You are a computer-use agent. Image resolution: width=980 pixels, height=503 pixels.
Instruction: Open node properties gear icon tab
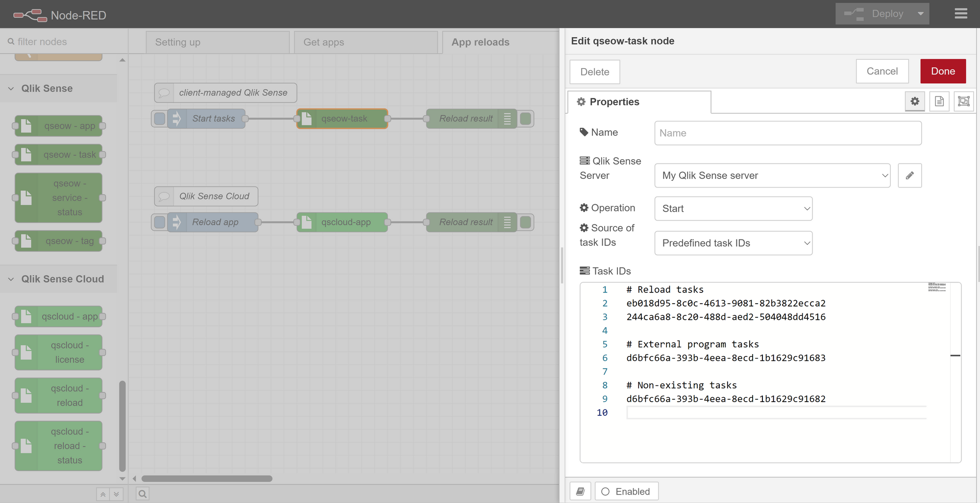(915, 101)
